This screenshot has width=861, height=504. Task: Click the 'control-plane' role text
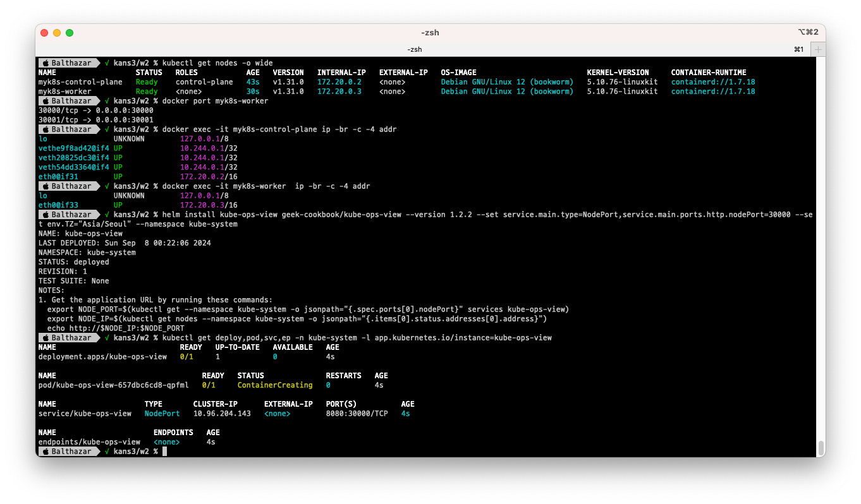[x=204, y=82]
